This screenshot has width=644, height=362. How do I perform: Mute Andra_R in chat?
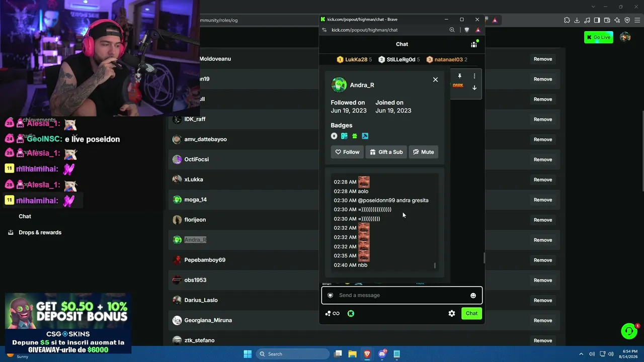(423, 152)
